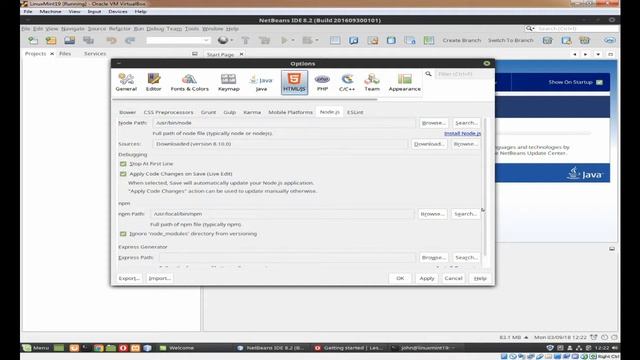Switch to the Karma tab
The width and height of the screenshot is (640, 360).
(252, 112)
